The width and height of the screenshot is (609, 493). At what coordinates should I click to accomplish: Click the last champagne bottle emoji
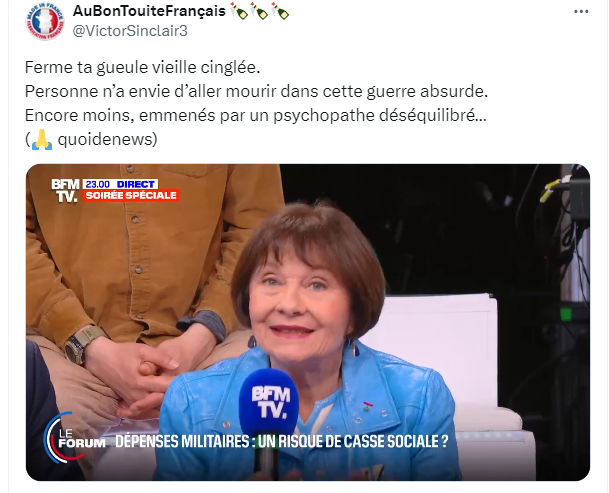click(x=280, y=10)
